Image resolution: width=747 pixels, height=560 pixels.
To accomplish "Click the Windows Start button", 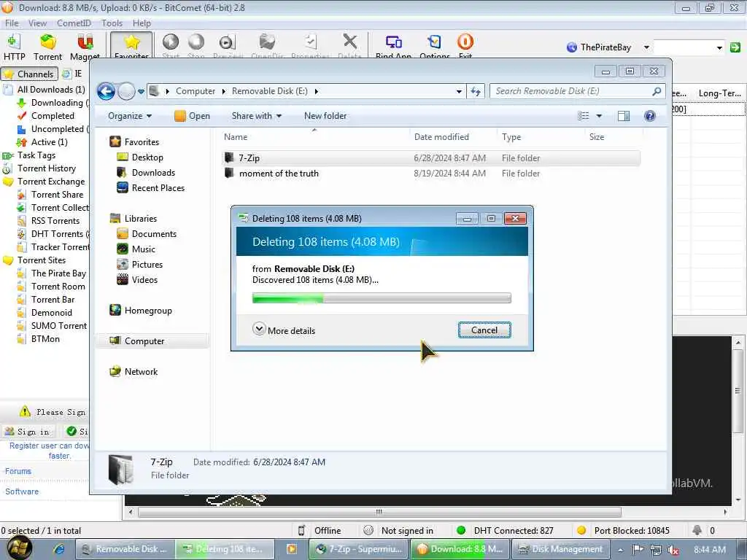I will pos(19,548).
